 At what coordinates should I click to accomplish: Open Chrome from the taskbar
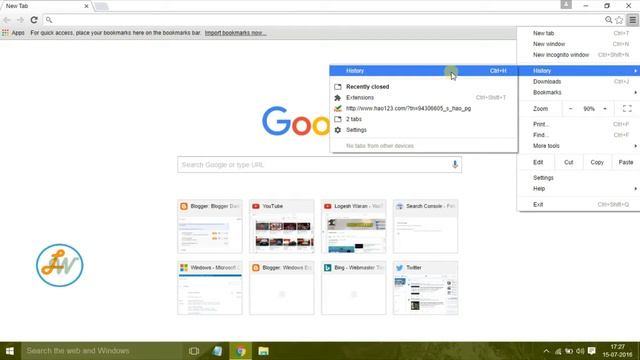240,351
